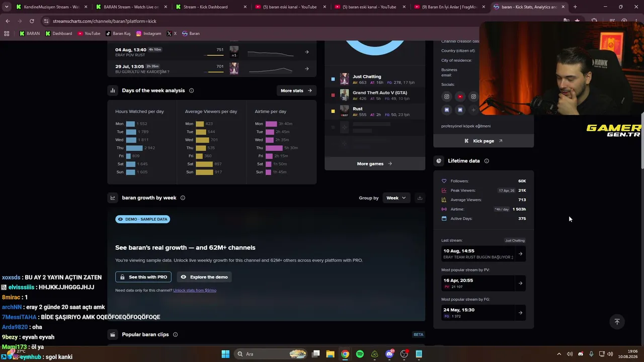The height and width of the screenshot is (362, 644).
Task: Open the Kick page link
Action: click(484, 141)
